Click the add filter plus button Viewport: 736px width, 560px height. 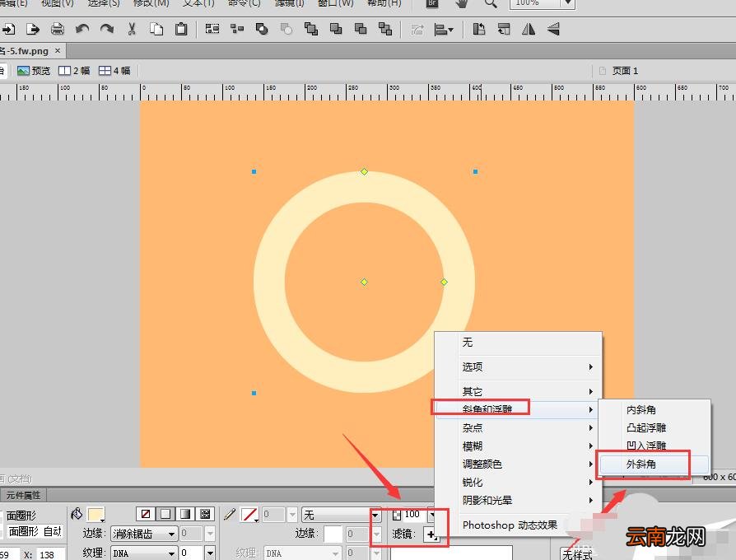[x=431, y=534]
